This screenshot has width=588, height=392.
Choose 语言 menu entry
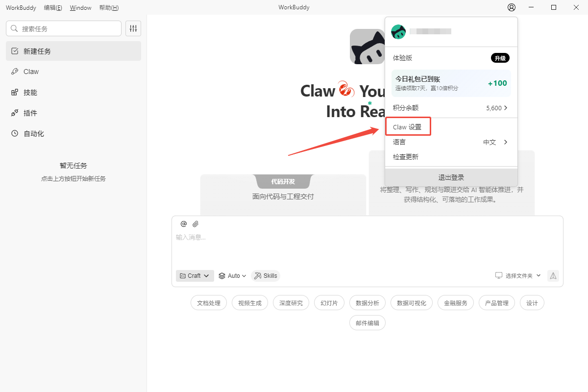(x=451, y=142)
